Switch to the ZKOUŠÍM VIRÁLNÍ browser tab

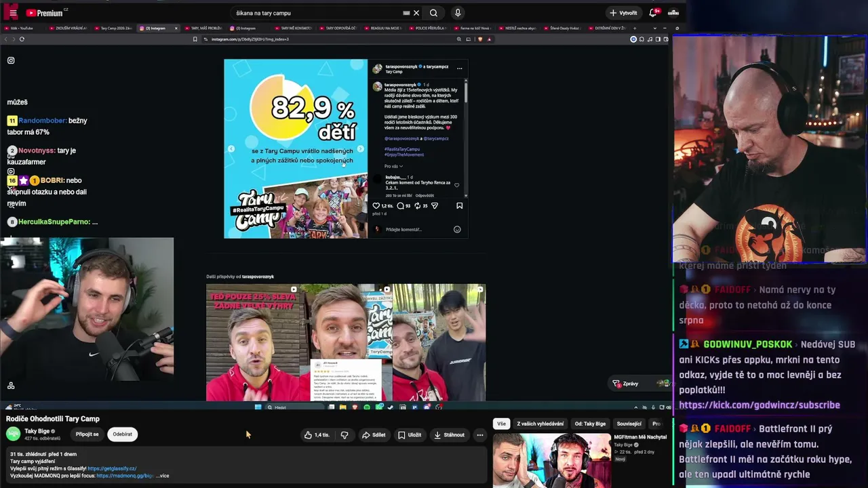pyautogui.click(x=68, y=28)
